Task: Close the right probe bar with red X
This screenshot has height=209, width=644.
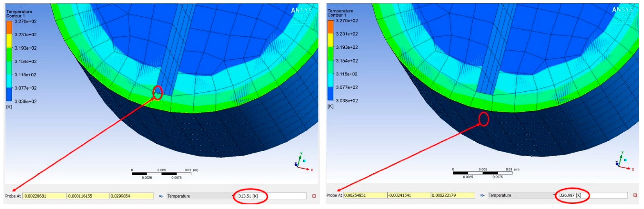Action: click(635, 195)
